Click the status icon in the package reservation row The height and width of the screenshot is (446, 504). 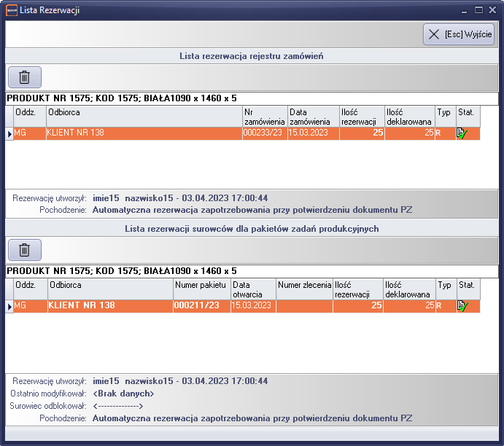click(x=462, y=306)
